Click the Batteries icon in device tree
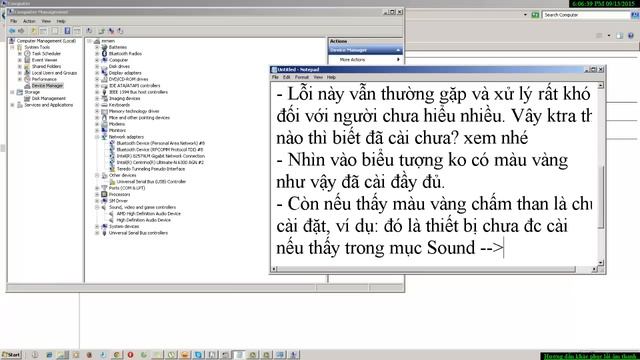The image size is (640, 360). (x=104, y=47)
